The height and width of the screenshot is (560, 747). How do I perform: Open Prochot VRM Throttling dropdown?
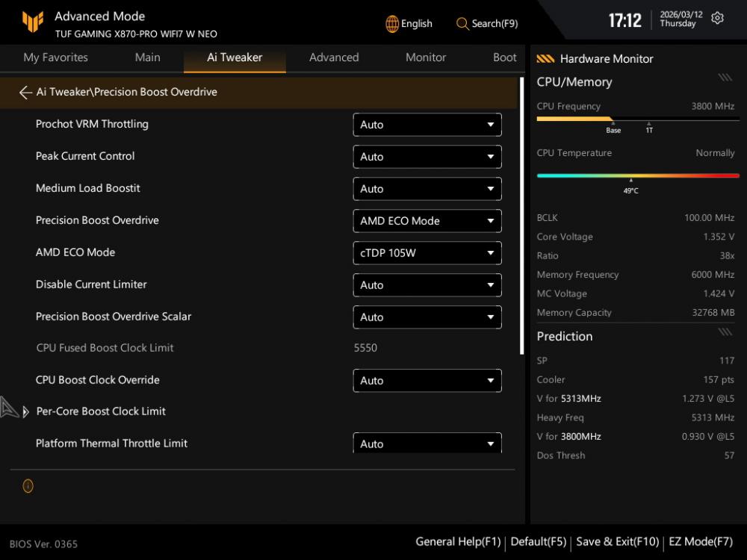click(427, 125)
